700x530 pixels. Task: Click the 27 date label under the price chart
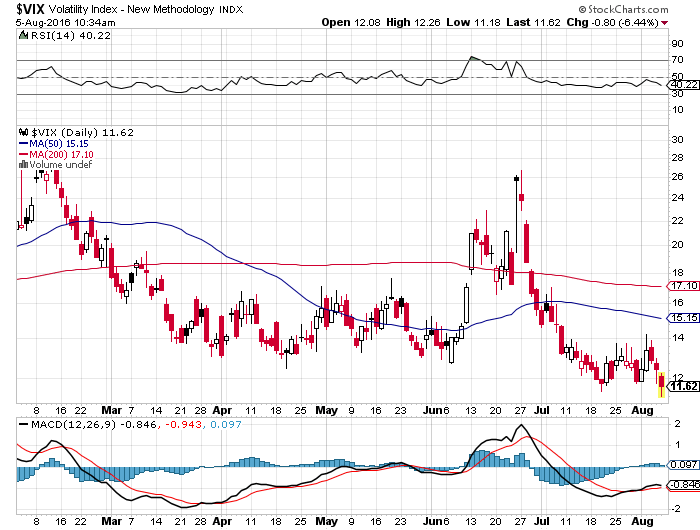[520, 410]
